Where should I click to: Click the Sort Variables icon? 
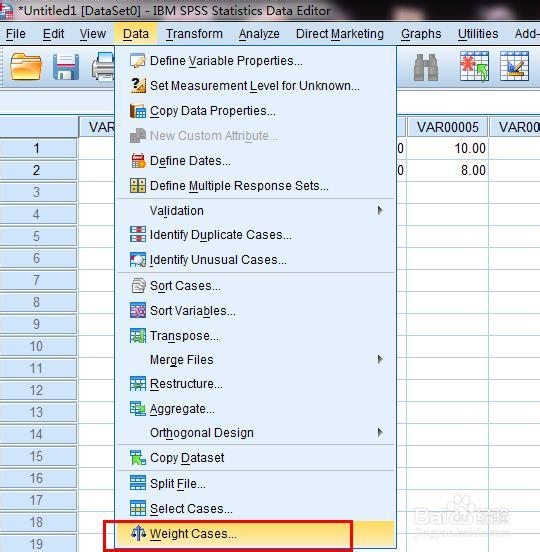pyautogui.click(x=138, y=310)
